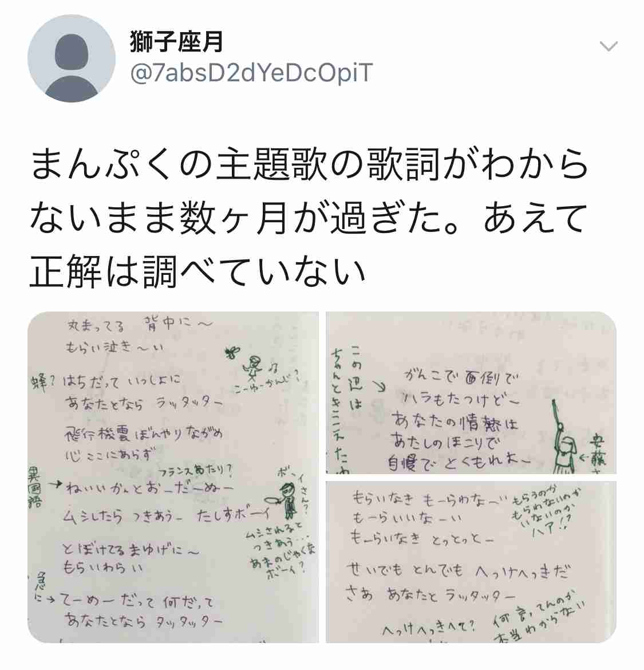Click the @7absD2dYeDcOpiT handle

[x=251, y=73]
